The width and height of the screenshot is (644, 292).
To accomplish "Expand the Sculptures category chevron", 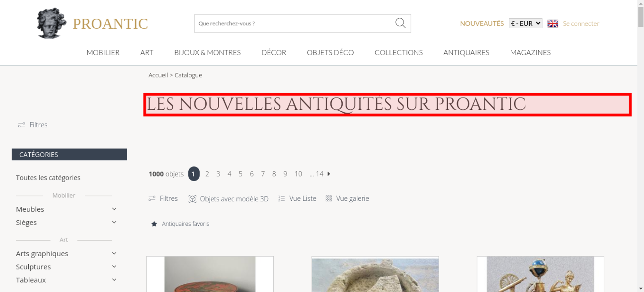I will [x=114, y=267].
